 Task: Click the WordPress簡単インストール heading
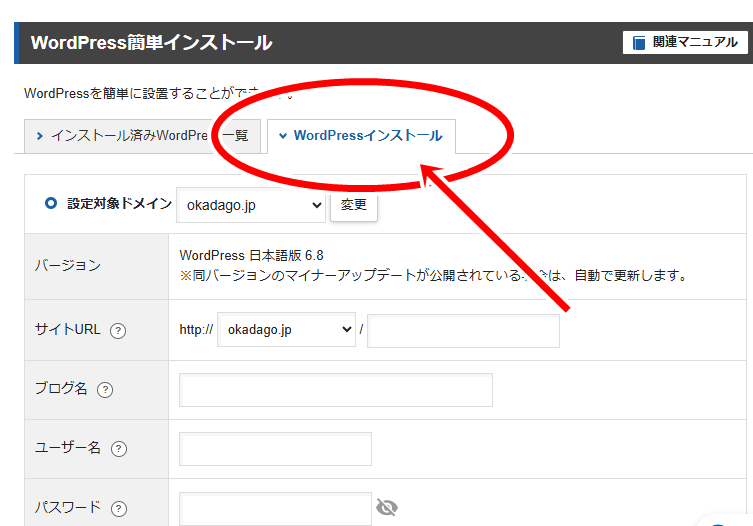click(152, 43)
